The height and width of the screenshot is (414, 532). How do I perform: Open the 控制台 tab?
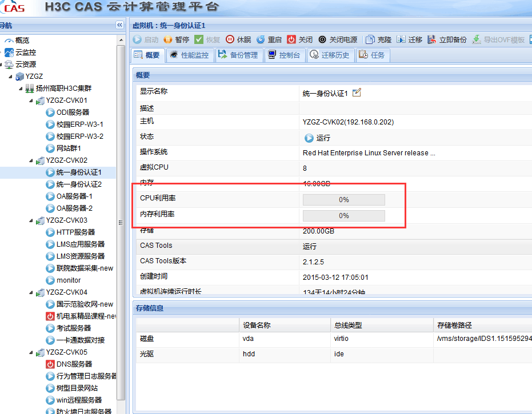(285, 55)
